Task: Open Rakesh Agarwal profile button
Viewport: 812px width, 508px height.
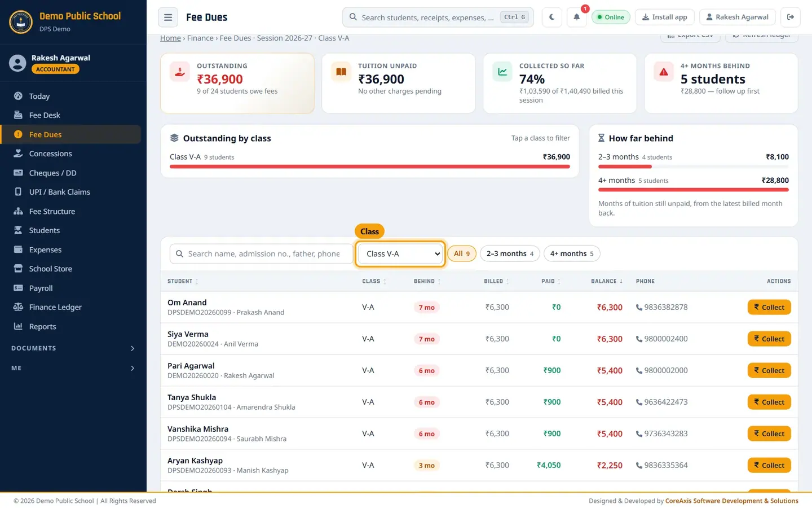Action: 737,17
